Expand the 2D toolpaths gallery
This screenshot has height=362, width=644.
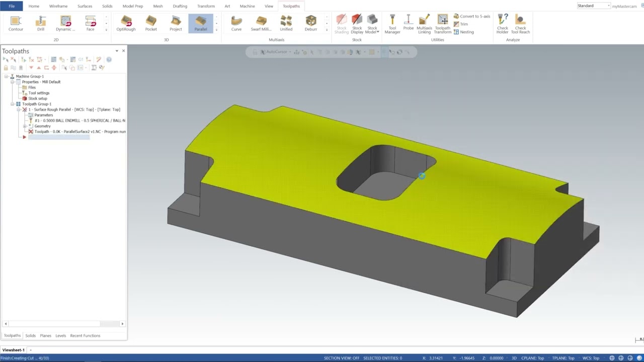(106, 30)
